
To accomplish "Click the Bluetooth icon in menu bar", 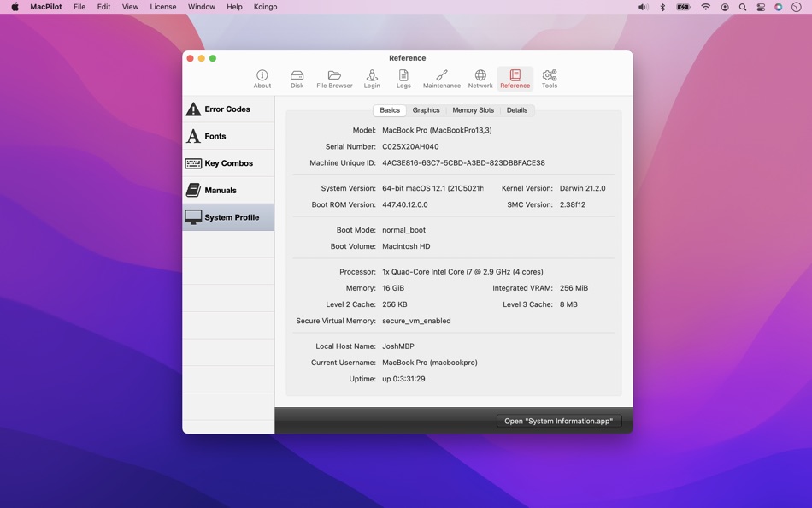I will coord(662,7).
